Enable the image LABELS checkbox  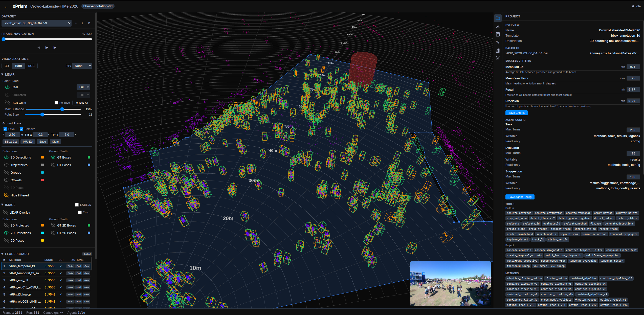pyautogui.click(x=77, y=205)
